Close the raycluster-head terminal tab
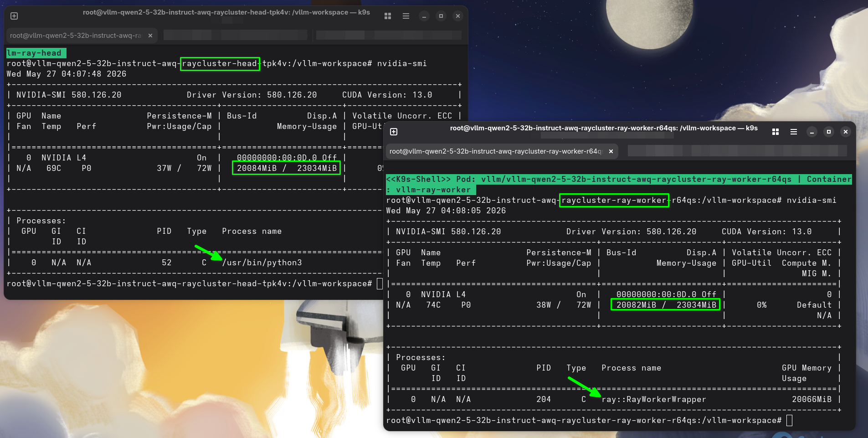 (x=150, y=36)
